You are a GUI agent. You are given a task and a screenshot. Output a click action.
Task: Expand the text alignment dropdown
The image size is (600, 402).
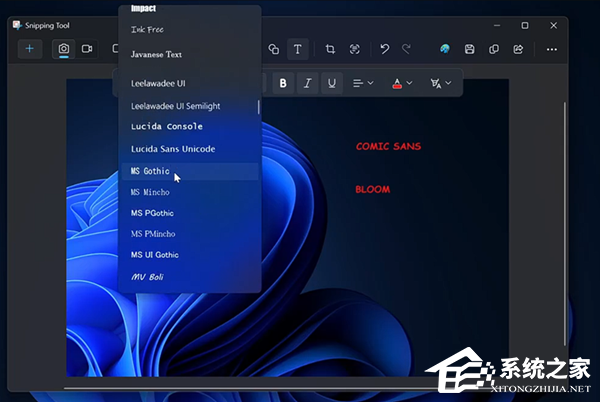tap(363, 83)
